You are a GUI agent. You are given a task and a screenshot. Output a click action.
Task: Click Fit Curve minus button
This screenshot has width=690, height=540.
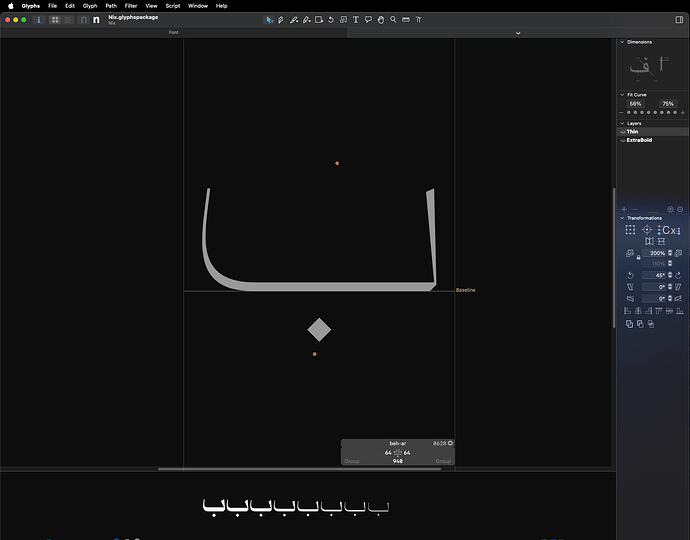point(621,113)
